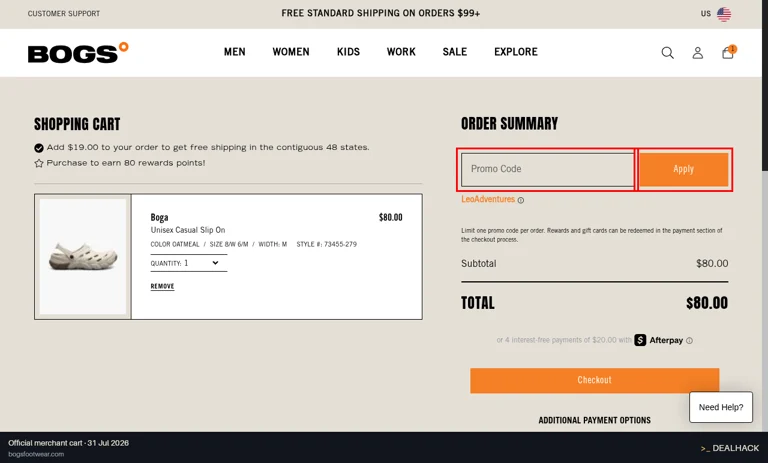
Task: Click the Afterpay logo
Action: pyautogui.click(x=658, y=340)
